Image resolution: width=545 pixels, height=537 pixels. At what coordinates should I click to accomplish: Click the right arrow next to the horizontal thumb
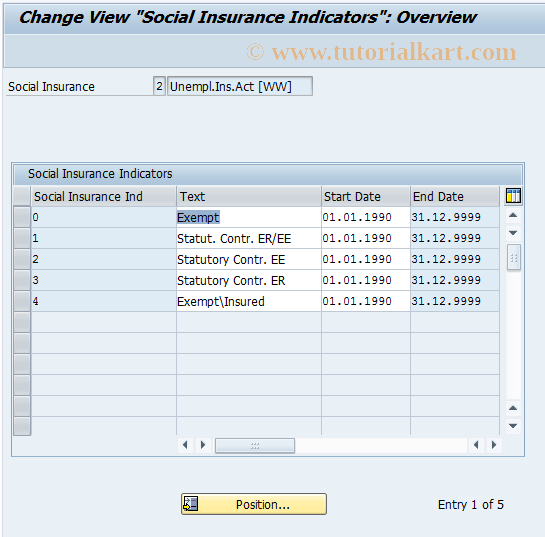pos(203,445)
